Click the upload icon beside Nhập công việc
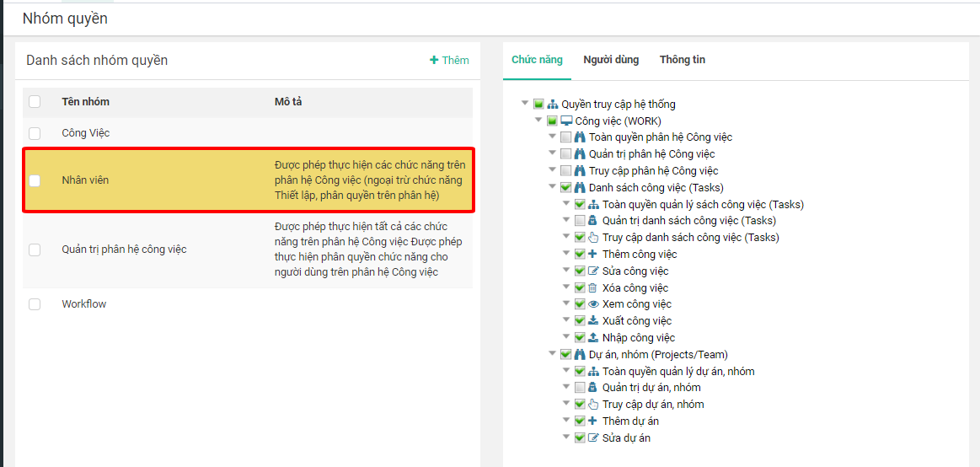980x467 pixels. click(593, 338)
